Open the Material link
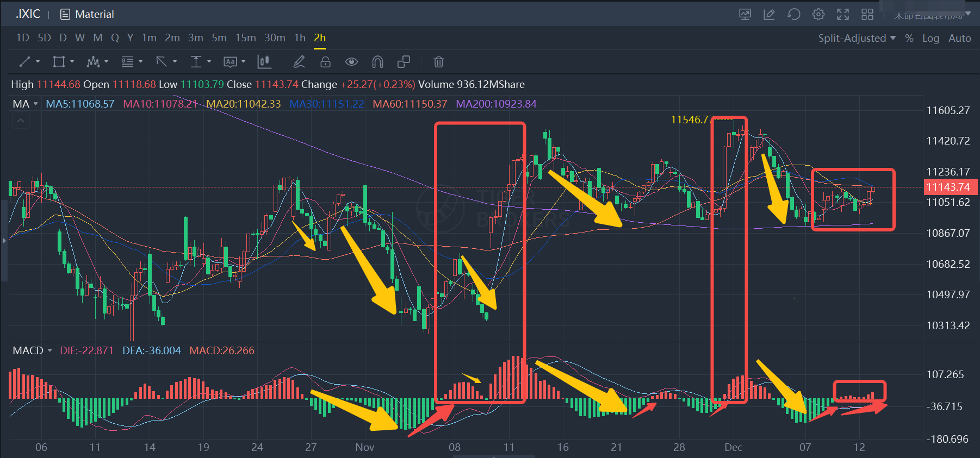Screen dimensions: 980x458 coord(87,15)
